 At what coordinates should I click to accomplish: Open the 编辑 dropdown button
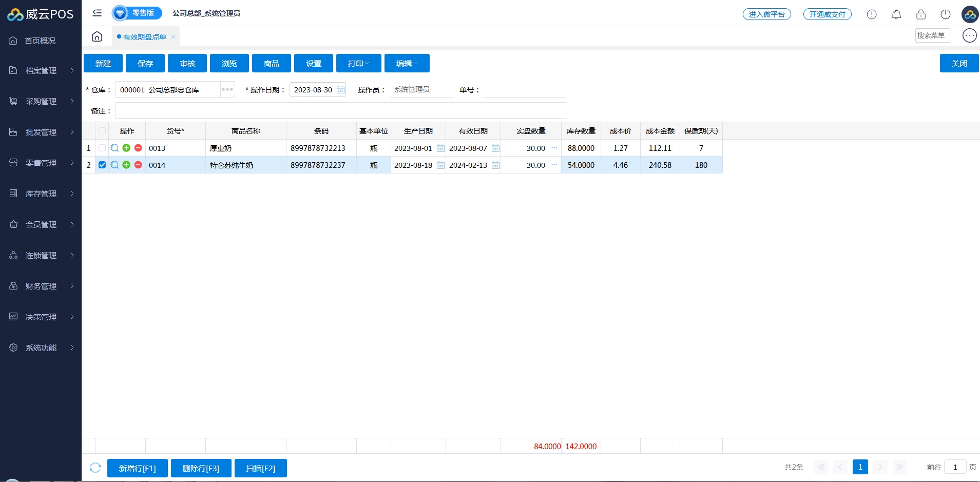tap(407, 63)
